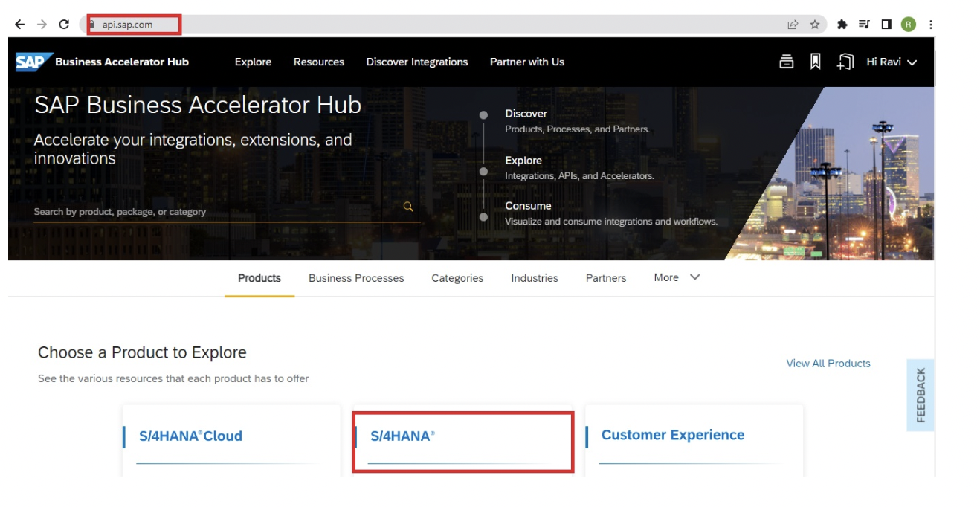Image resolution: width=980 pixels, height=507 pixels.
Task: Click the Discover heading in the banner
Action: tap(526, 114)
